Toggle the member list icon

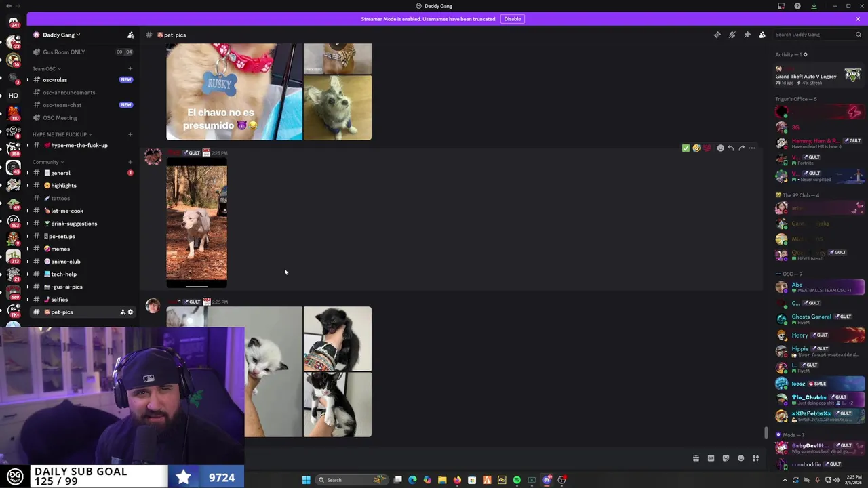point(762,35)
